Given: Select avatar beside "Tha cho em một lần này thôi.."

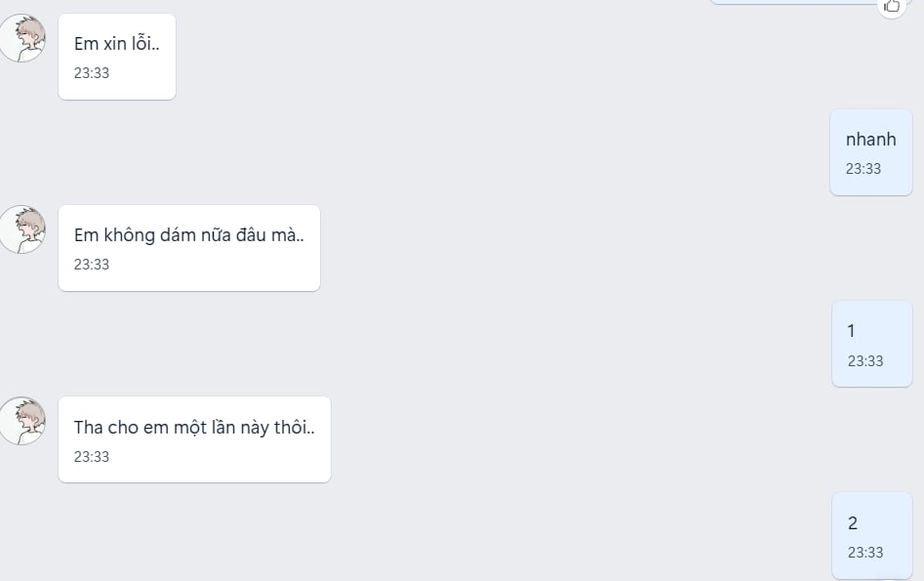Looking at the screenshot, I should (x=22, y=422).
